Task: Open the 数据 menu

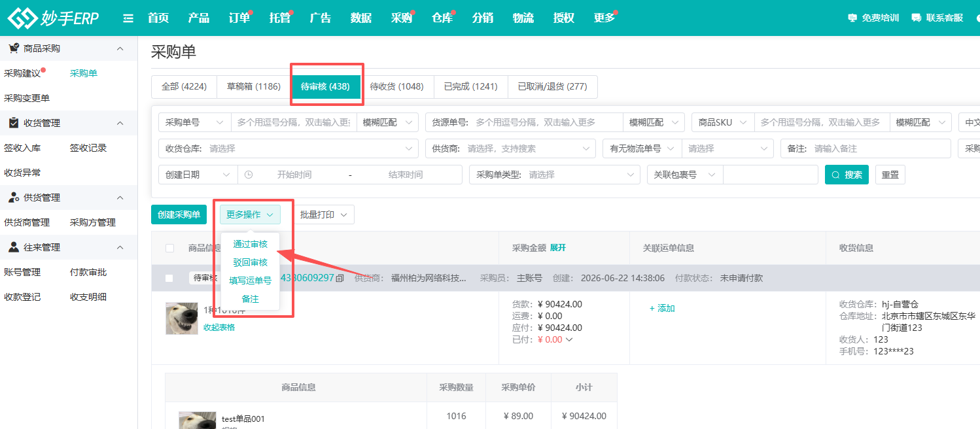Action: click(x=361, y=18)
